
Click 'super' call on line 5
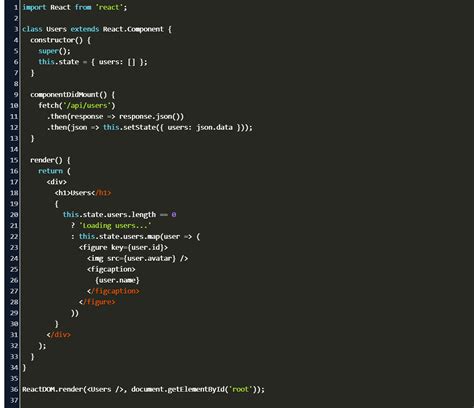[48, 51]
